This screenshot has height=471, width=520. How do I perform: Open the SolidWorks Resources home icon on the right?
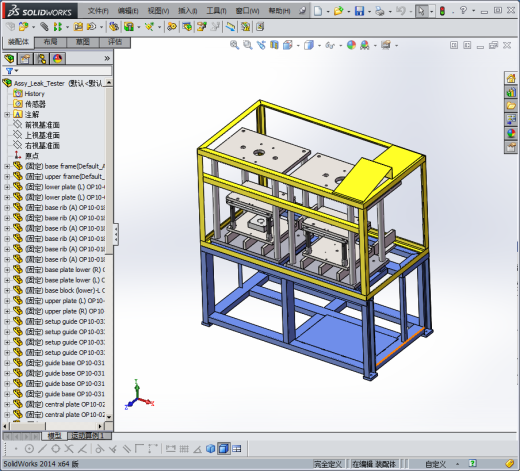[511, 78]
